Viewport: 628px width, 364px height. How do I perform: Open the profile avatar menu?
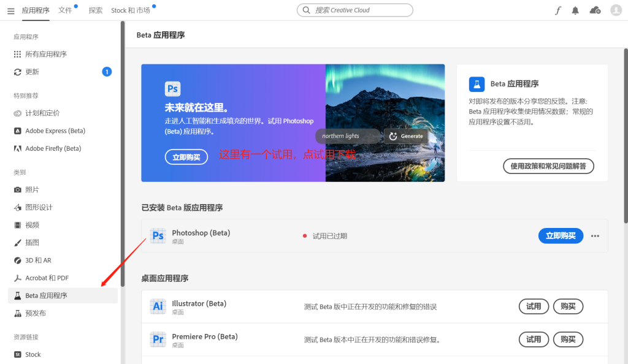(615, 10)
